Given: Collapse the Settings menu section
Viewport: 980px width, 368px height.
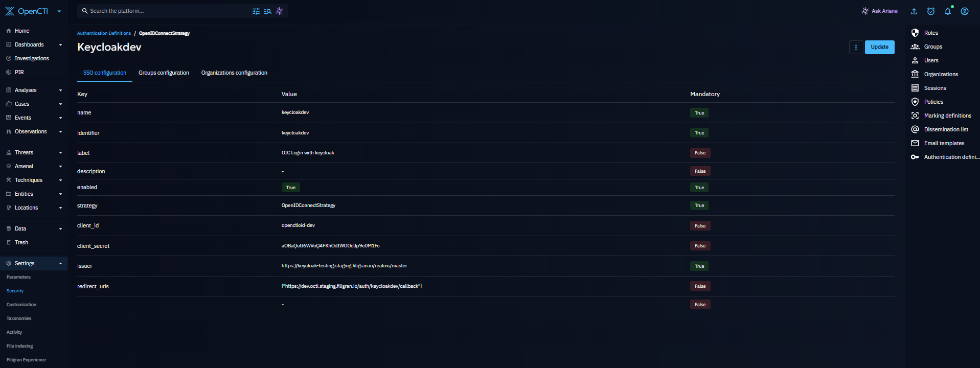Looking at the screenshot, I should point(60,264).
